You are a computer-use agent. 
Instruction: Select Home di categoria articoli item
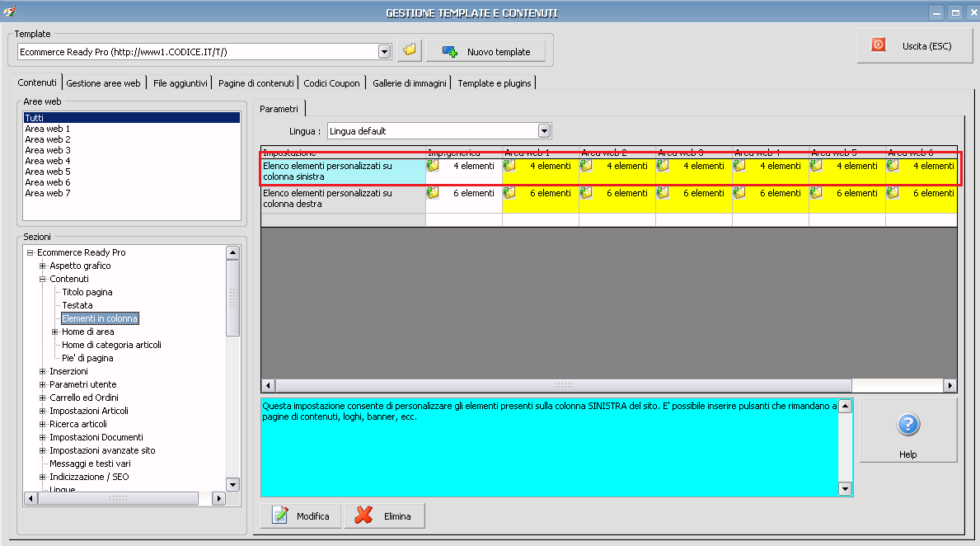111,345
